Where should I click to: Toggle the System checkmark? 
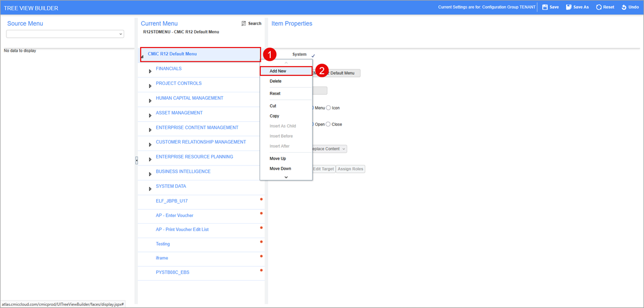[313, 56]
